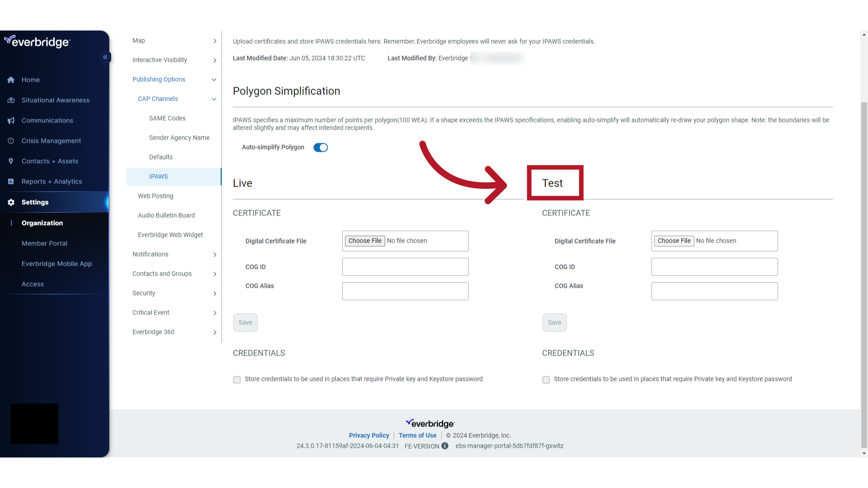Image resolution: width=868 pixels, height=488 pixels.
Task: Click the Everbridge home logo icon
Action: coord(37,41)
